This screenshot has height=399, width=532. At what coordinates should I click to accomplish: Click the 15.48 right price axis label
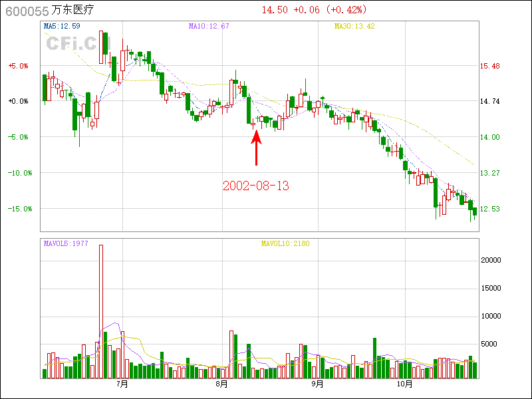click(489, 66)
